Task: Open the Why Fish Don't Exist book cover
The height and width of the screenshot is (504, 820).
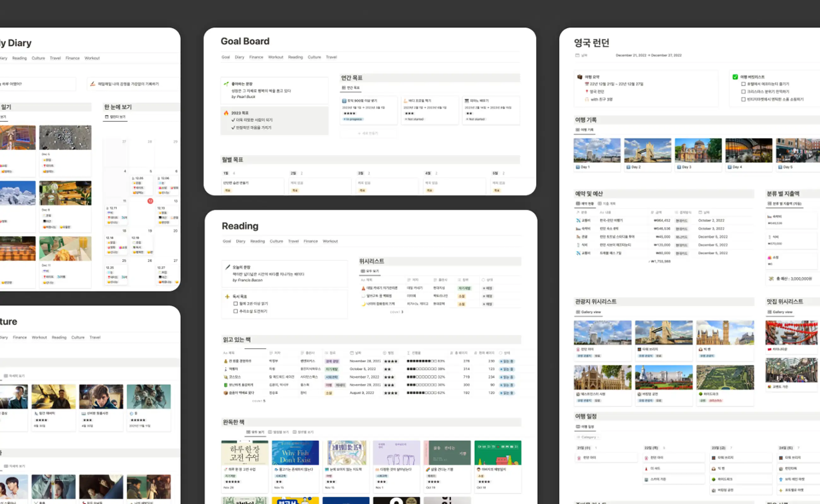Action: 295,453
